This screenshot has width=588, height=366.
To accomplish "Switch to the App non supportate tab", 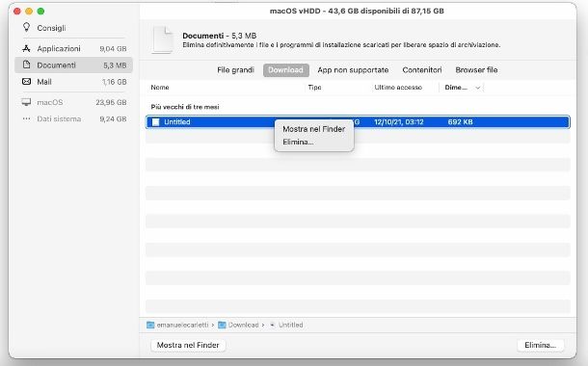I will pyautogui.click(x=353, y=70).
